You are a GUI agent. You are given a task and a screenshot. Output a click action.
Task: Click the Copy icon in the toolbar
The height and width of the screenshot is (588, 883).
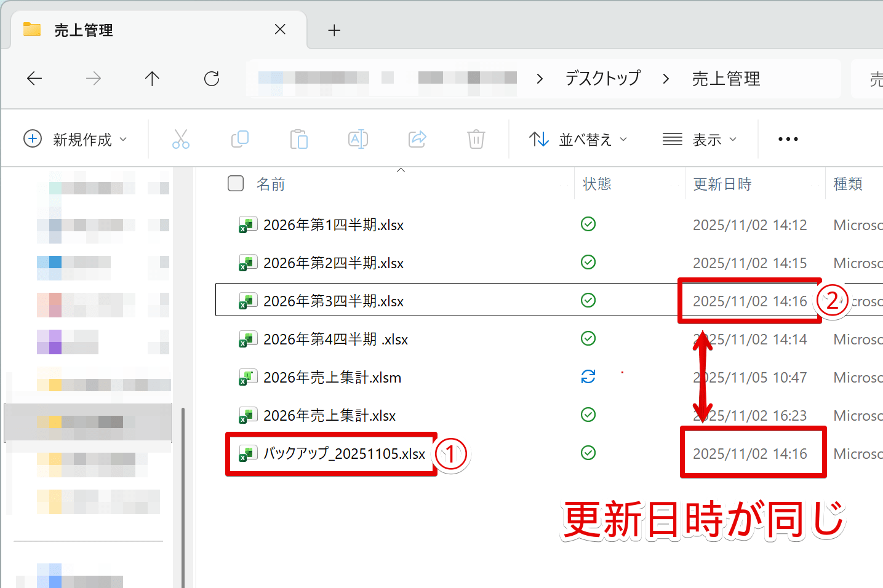pyautogui.click(x=240, y=139)
